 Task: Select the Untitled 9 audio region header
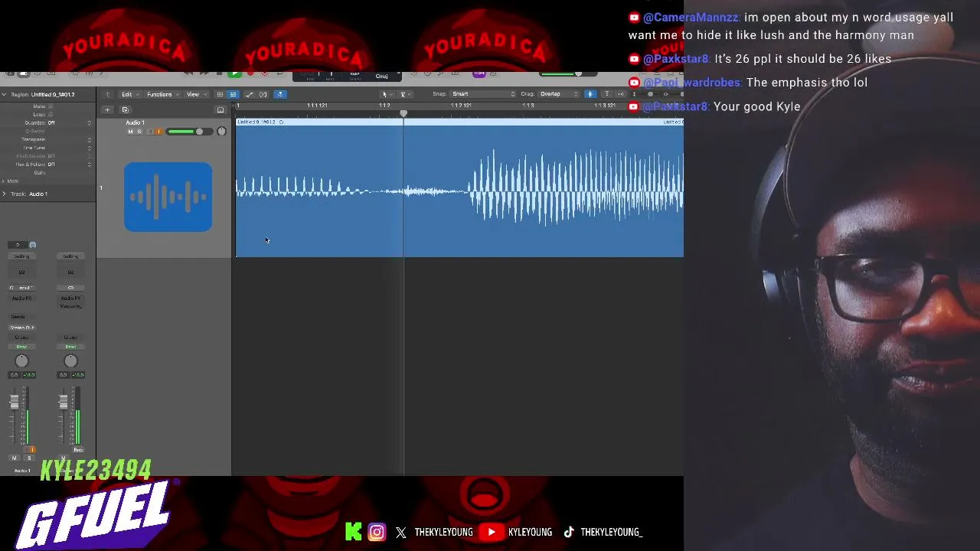point(459,122)
